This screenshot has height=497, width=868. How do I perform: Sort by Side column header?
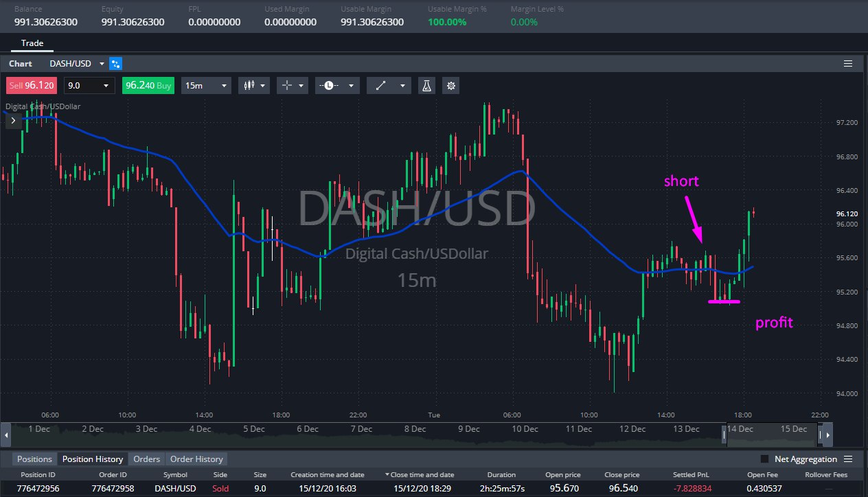[220, 475]
